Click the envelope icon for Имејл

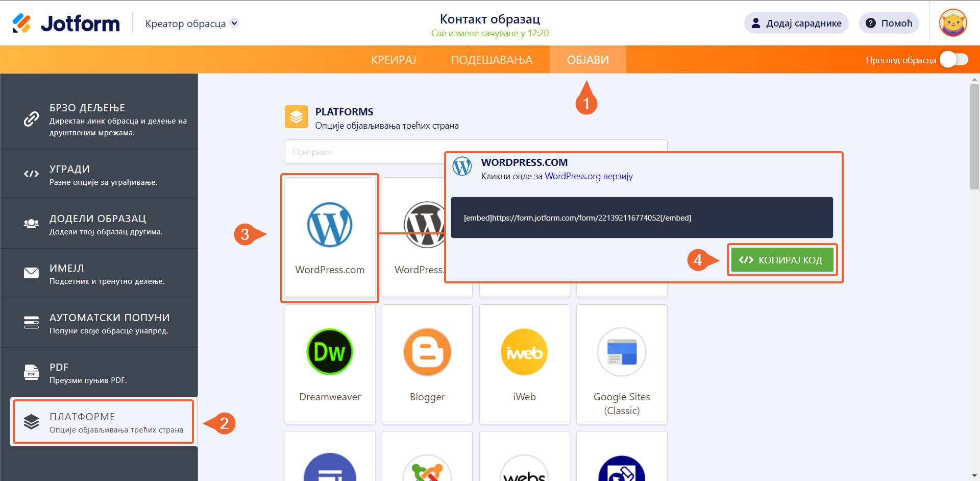click(x=31, y=273)
